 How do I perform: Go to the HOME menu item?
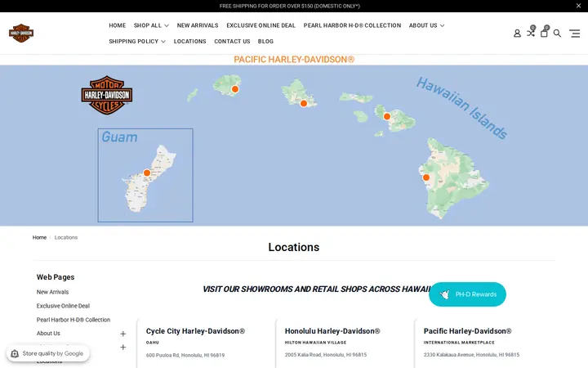pyautogui.click(x=118, y=25)
